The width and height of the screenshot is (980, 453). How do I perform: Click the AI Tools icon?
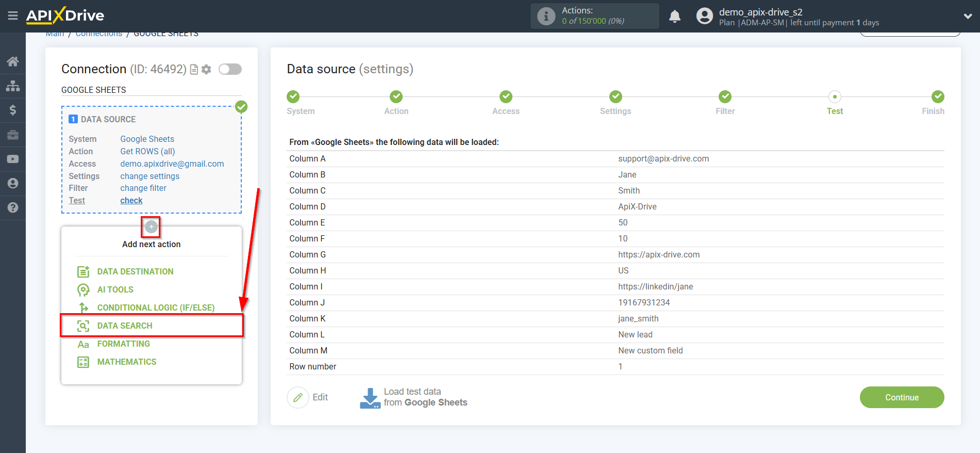click(83, 289)
